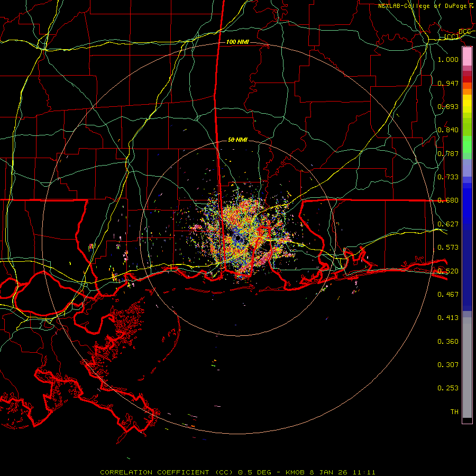Select the 0.360 scale value

[x=448, y=341]
